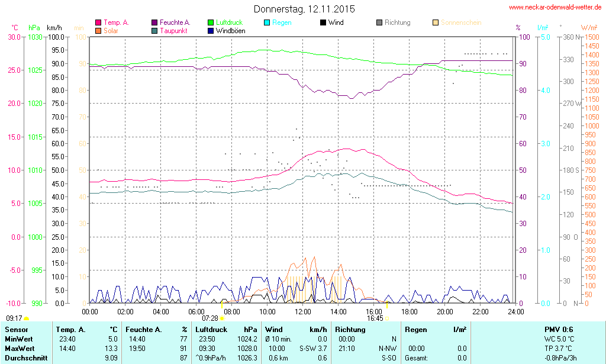606x364 pixels.
Task: Click the green Luftdruck legend square
Action: coord(211,23)
